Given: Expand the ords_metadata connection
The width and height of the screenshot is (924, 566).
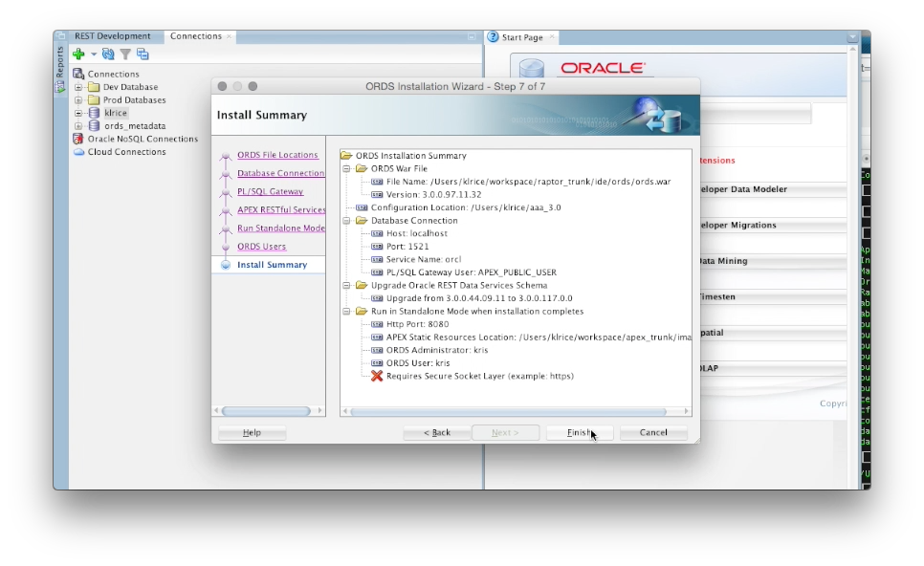Looking at the screenshot, I should pos(77,126).
